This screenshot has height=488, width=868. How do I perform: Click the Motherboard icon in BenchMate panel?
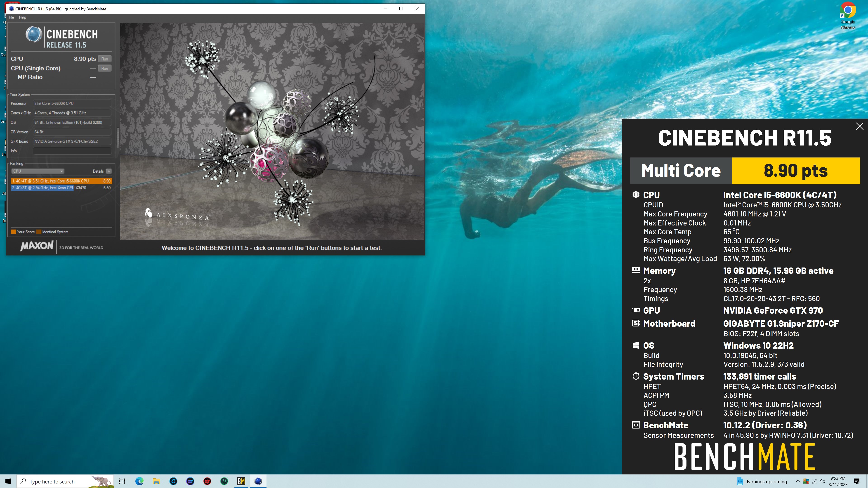pos(636,323)
